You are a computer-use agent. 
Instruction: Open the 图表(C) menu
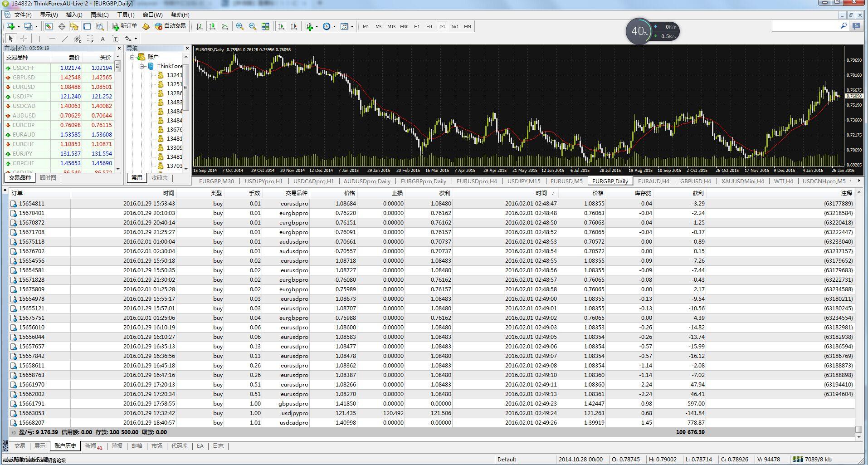(99, 15)
